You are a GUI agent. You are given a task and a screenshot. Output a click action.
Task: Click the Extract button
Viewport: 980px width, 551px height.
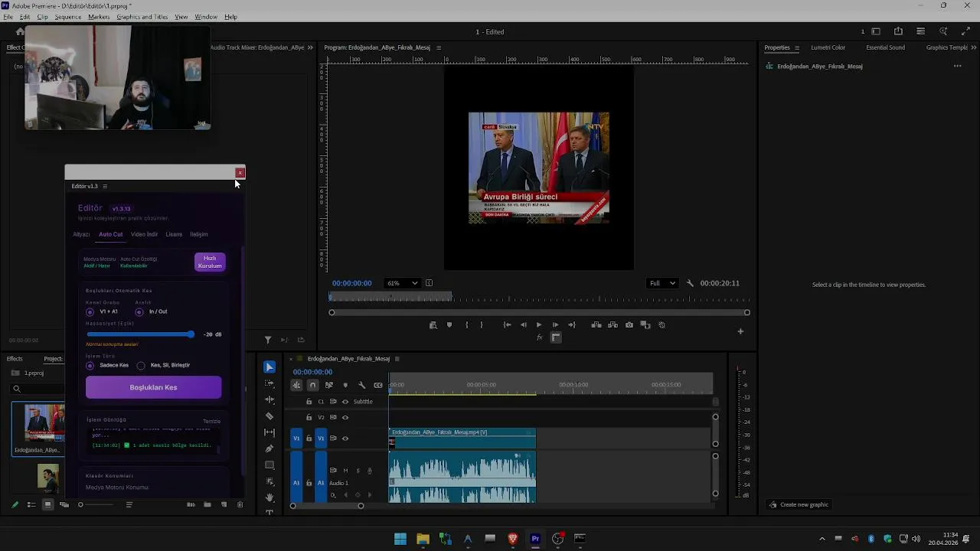click(612, 325)
